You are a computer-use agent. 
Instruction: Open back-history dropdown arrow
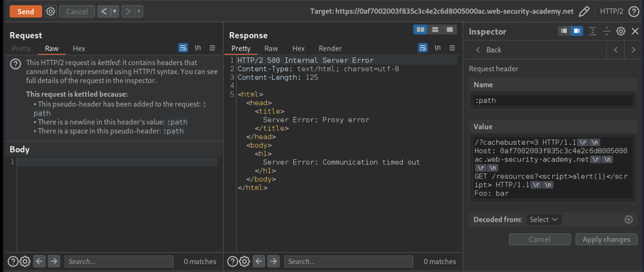pos(115,12)
